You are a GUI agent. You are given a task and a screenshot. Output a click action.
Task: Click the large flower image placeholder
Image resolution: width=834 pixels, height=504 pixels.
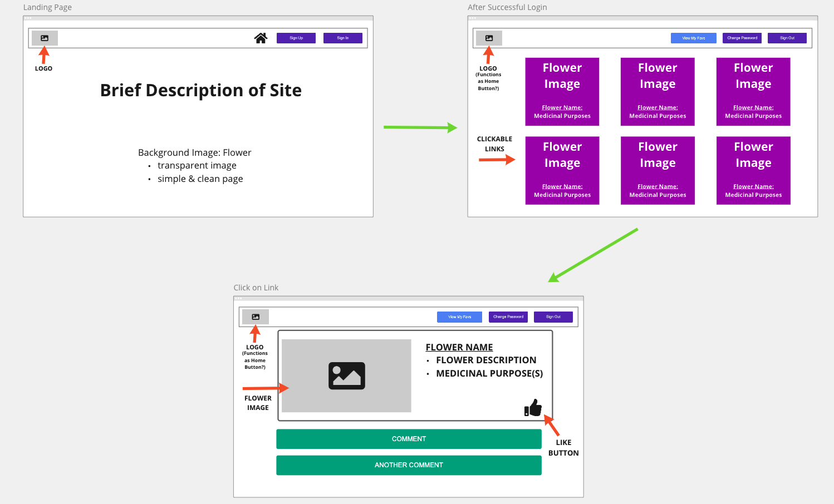click(346, 375)
